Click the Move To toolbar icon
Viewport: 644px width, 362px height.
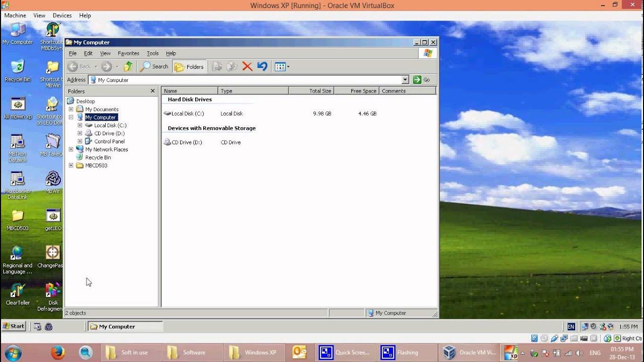217,66
